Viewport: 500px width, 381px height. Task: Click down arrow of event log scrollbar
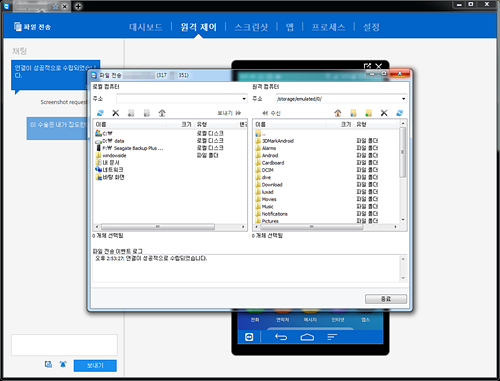403,278
